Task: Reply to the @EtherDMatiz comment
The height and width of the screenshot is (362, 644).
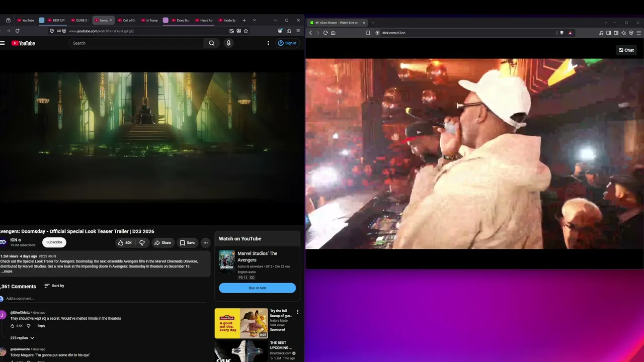Action: click(41, 326)
